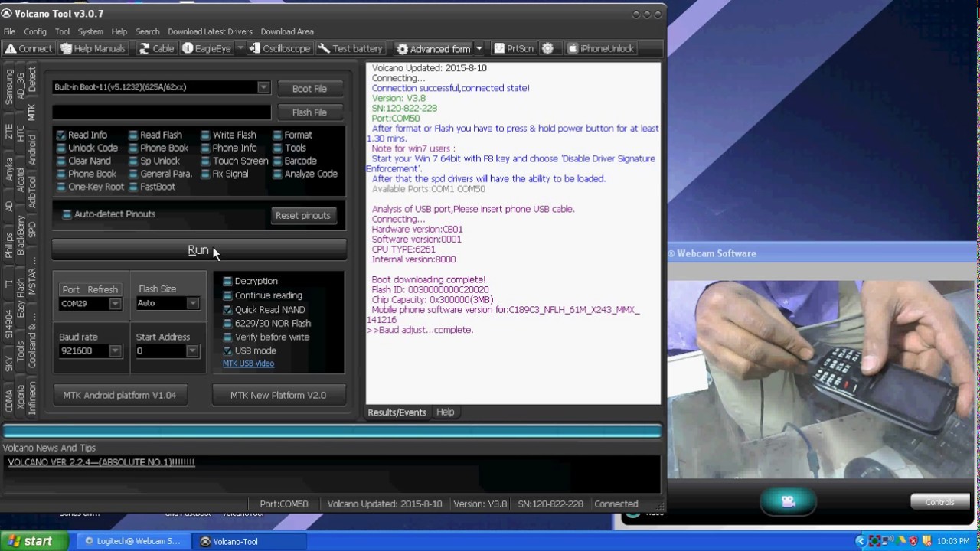Open the COM29 port dropdown
The height and width of the screenshot is (551, 980).
point(115,304)
